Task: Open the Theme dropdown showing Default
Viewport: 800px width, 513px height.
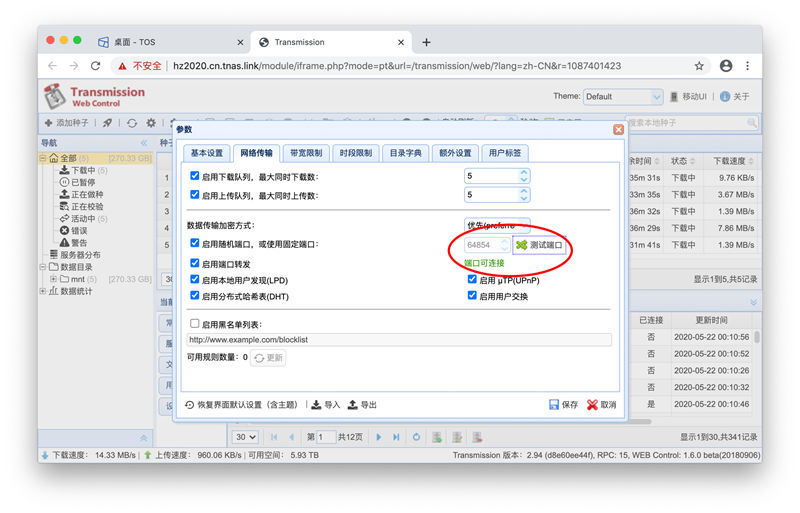Action: coord(623,96)
